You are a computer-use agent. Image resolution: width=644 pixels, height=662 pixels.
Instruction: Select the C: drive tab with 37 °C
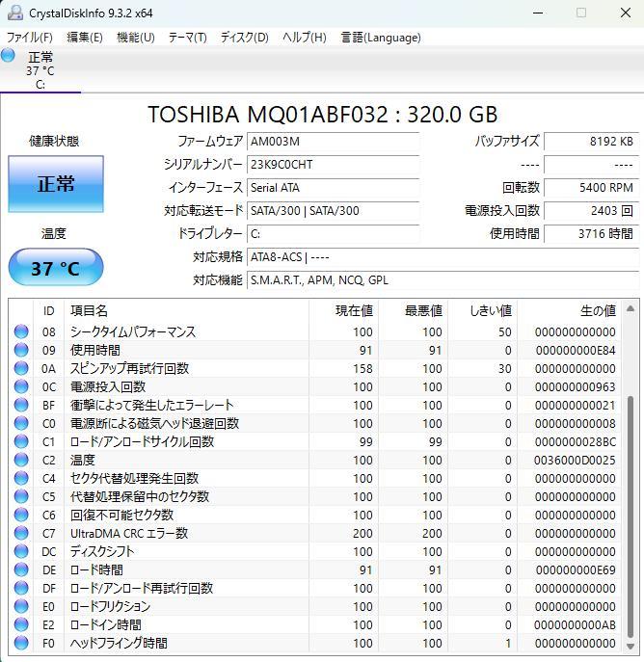[40, 70]
